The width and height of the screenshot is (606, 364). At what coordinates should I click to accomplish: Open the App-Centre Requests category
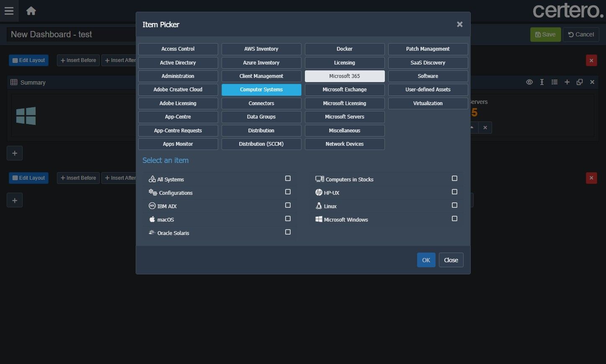[178, 131]
